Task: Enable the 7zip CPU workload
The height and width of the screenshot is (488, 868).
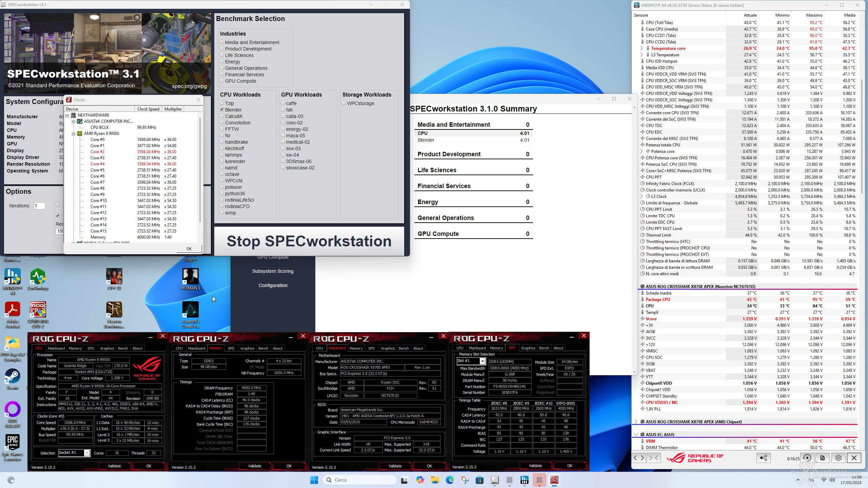Action: pos(222,103)
